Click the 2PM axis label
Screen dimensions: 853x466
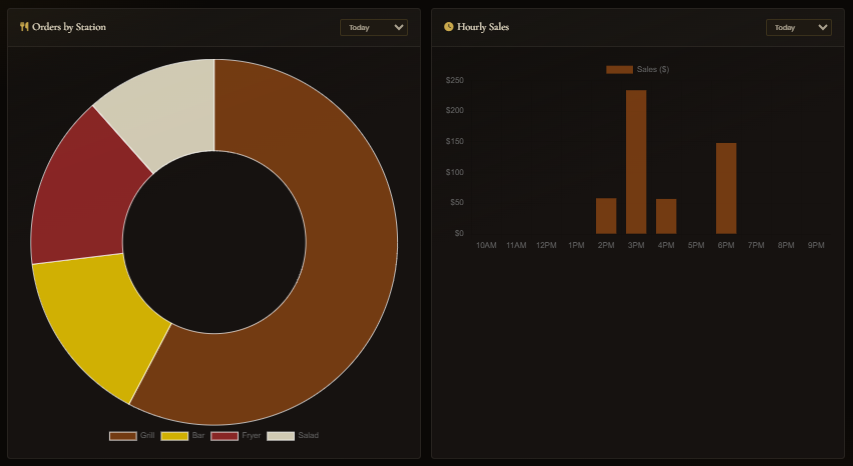(x=606, y=245)
